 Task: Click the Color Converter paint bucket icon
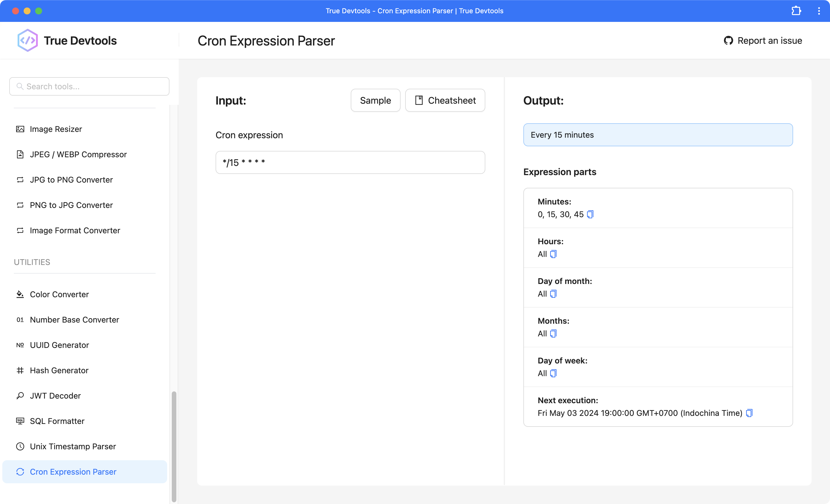pos(20,294)
